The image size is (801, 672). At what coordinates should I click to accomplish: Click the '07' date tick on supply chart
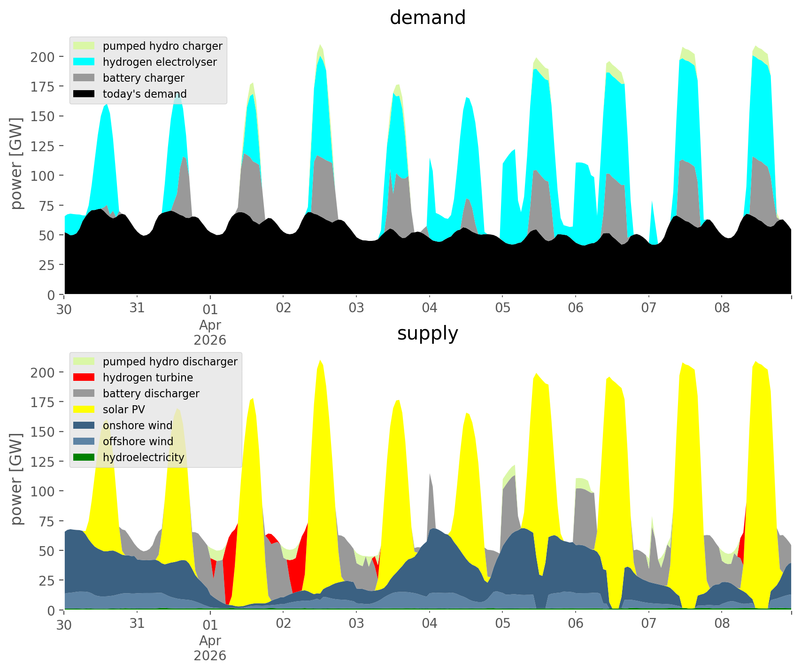(648, 624)
